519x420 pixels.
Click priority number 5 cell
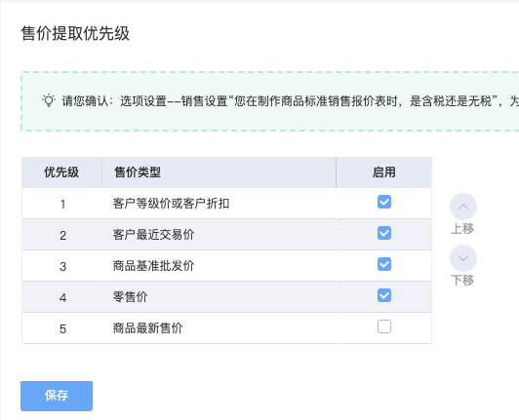pos(62,328)
